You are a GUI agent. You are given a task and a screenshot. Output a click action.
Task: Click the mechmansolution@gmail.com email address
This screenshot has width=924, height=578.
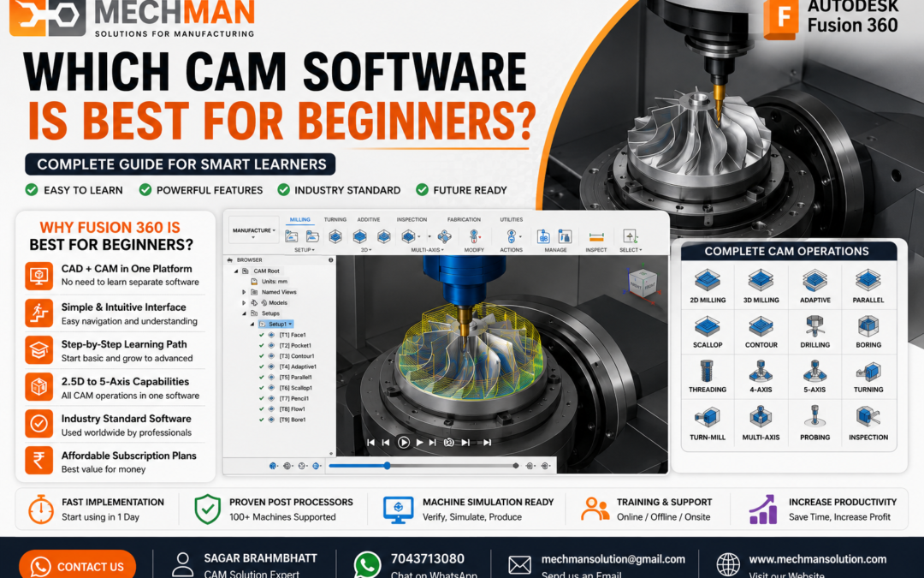(x=613, y=559)
